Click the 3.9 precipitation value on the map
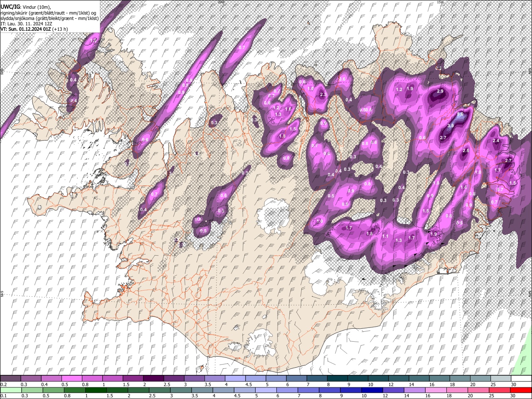Image resolution: width=532 pixels, height=399 pixels. pyautogui.click(x=451, y=126)
